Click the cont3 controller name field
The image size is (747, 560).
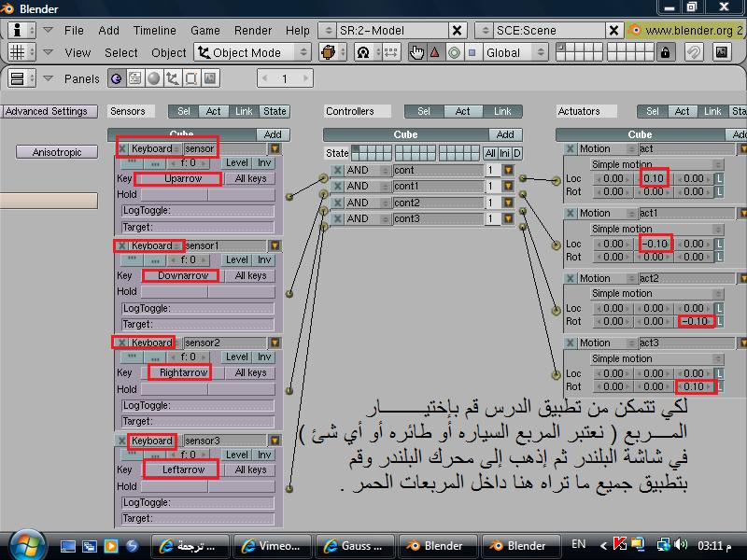(437, 218)
